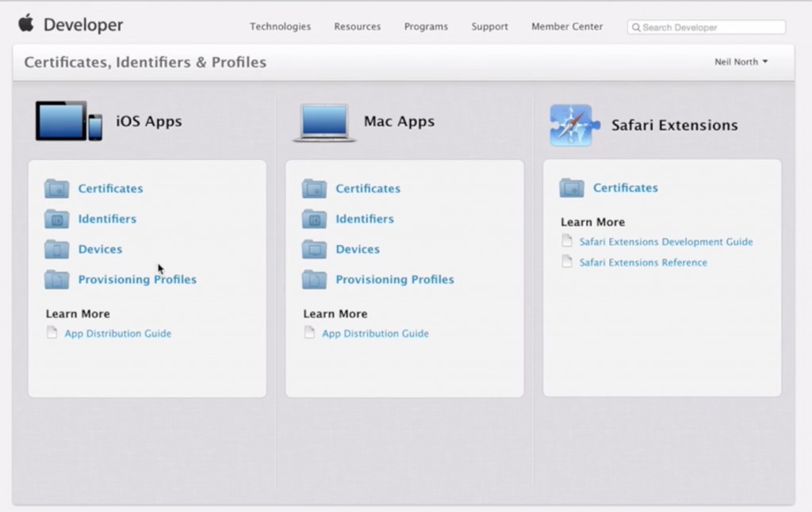Image resolution: width=812 pixels, height=512 pixels.
Task: Open the Technologies menu
Action: pos(280,27)
